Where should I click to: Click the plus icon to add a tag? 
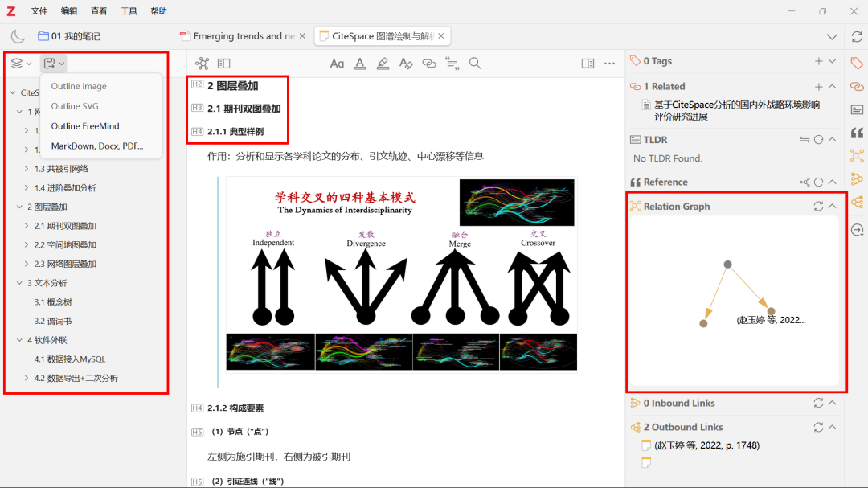click(x=818, y=61)
